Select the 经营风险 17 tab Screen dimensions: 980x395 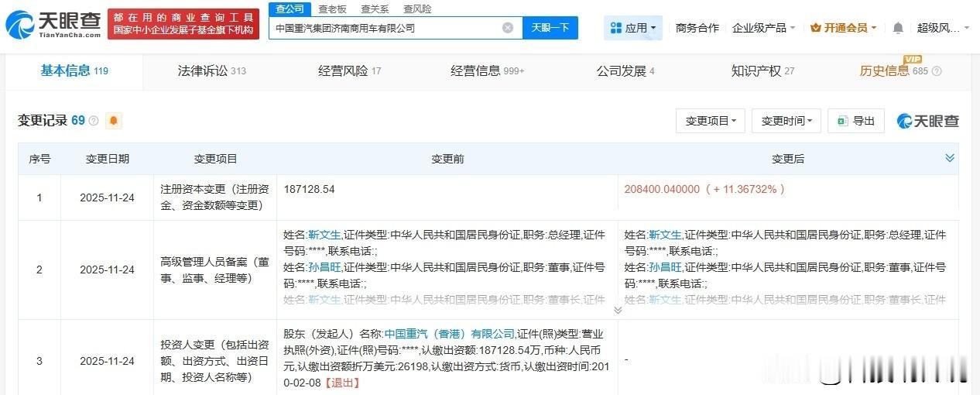(x=350, y=71)
